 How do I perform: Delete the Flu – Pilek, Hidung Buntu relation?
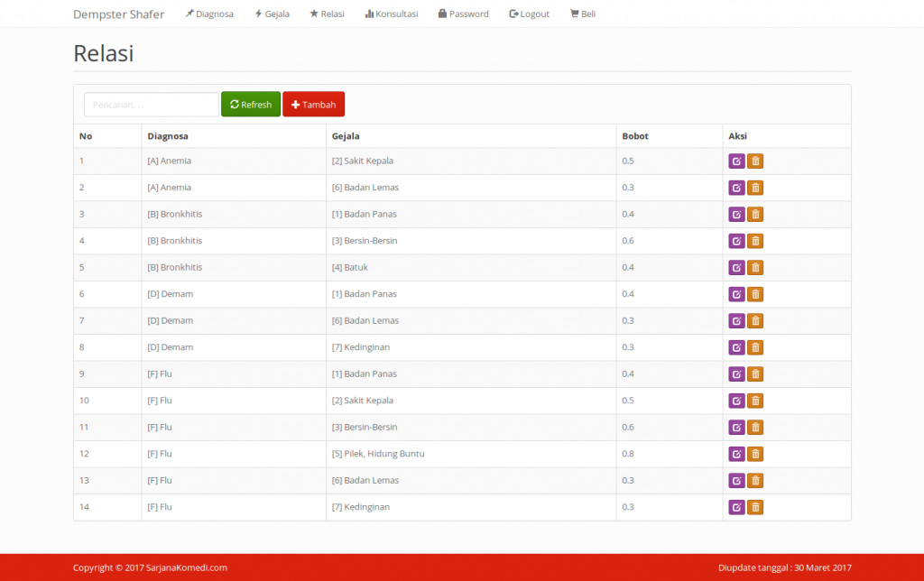tap(755, 454)
